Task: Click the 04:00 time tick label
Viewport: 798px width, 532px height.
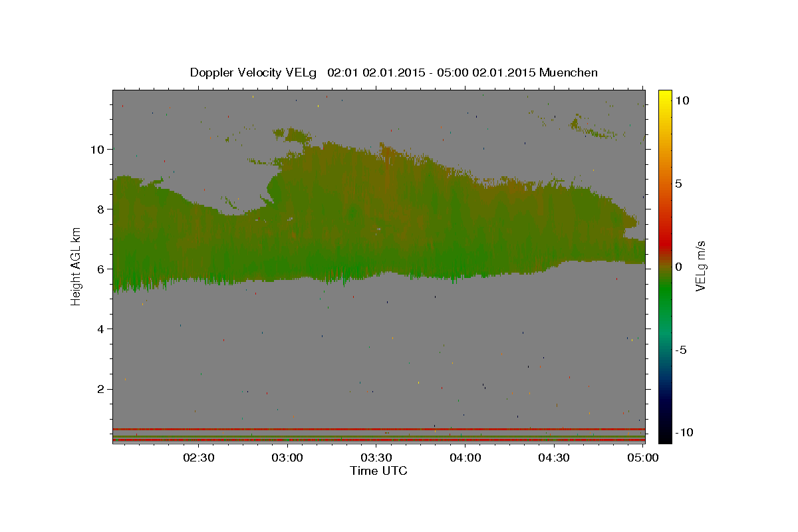Action: [x=465, y=458]
